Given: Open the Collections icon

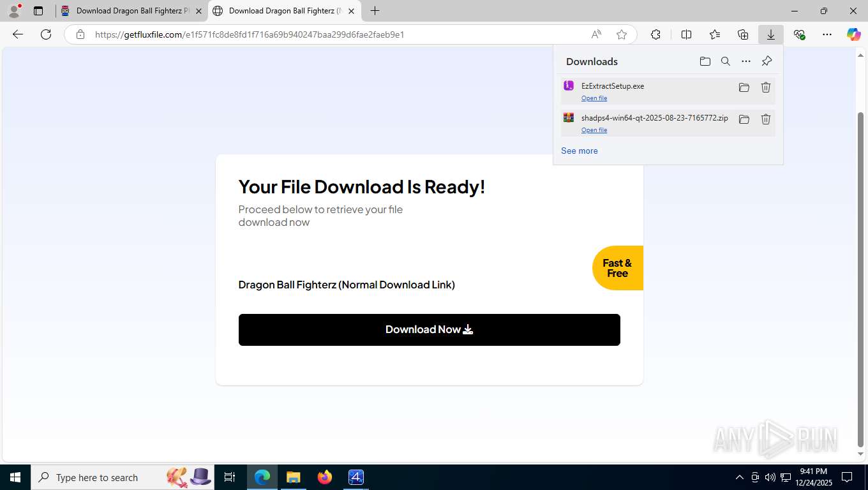Looking at the screenshot, I should pyautogui.click(x=743, y=34).
